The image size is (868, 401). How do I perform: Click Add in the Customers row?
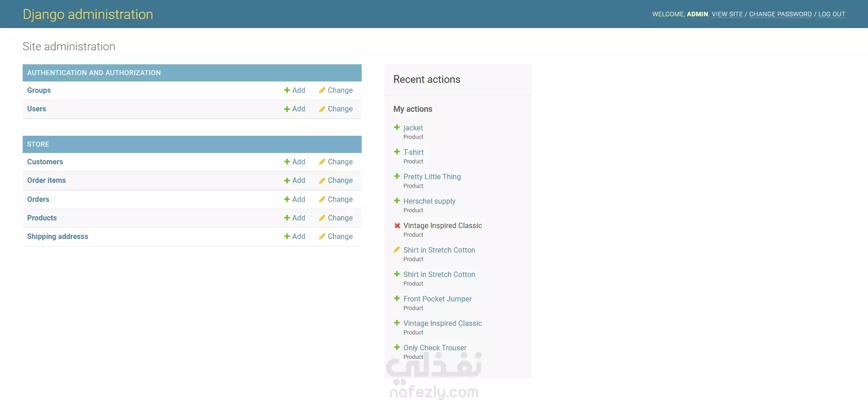click(x=295, y=162)
